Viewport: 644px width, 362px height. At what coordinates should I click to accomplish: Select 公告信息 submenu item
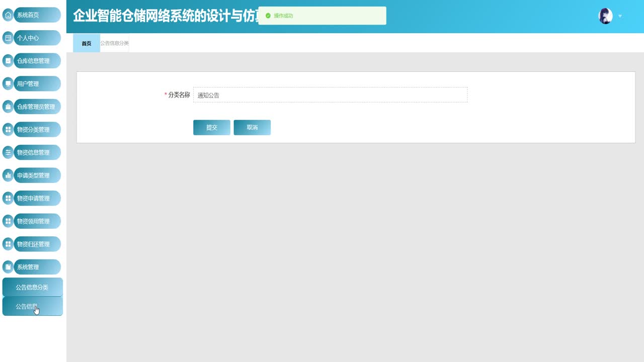point(33,306)
